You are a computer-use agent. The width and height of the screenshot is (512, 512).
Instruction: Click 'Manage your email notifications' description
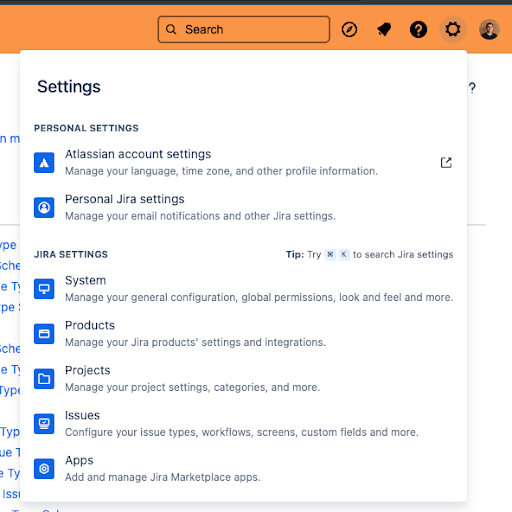(200, 216)
